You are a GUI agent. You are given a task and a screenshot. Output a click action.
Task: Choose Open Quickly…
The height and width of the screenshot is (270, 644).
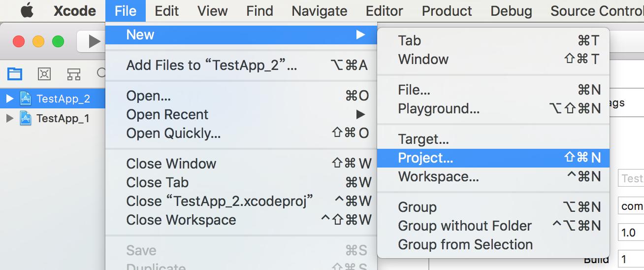[241, 133]
